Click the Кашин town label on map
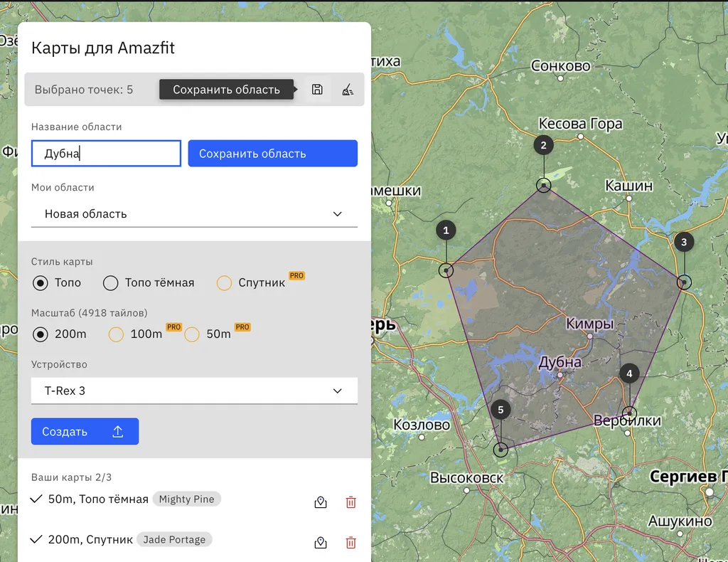 [628, 186]
